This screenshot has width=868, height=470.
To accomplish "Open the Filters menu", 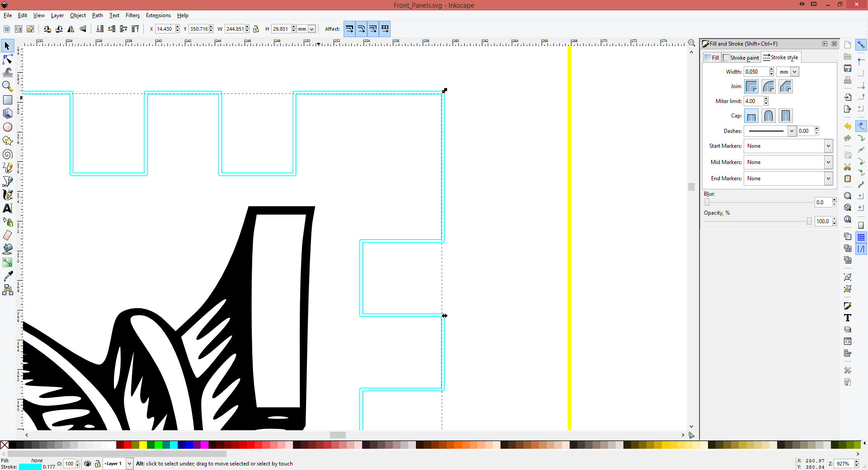I will pos(132,15).
